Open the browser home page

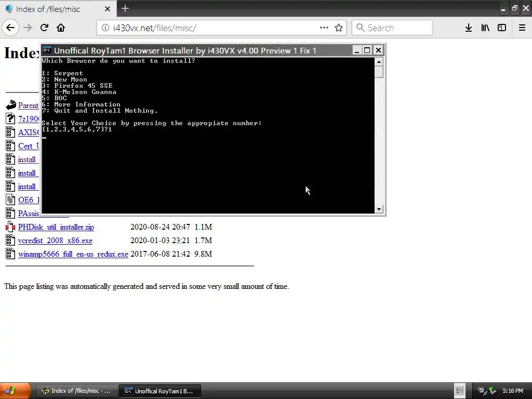(61, 28)
